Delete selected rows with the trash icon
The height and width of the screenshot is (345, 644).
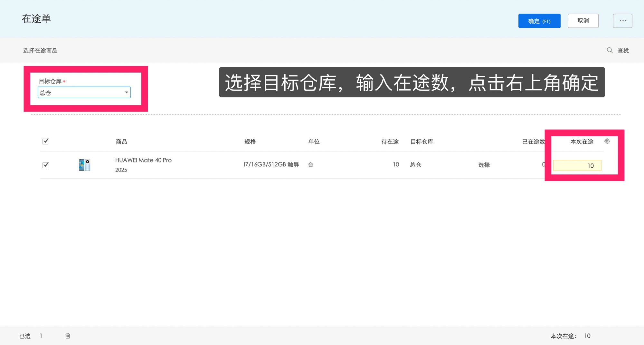pyautogui.click(x=68, y=336)
